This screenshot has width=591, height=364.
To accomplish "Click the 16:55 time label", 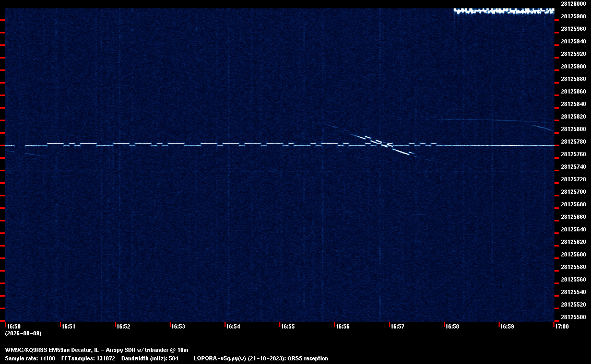I will point(288,326).
